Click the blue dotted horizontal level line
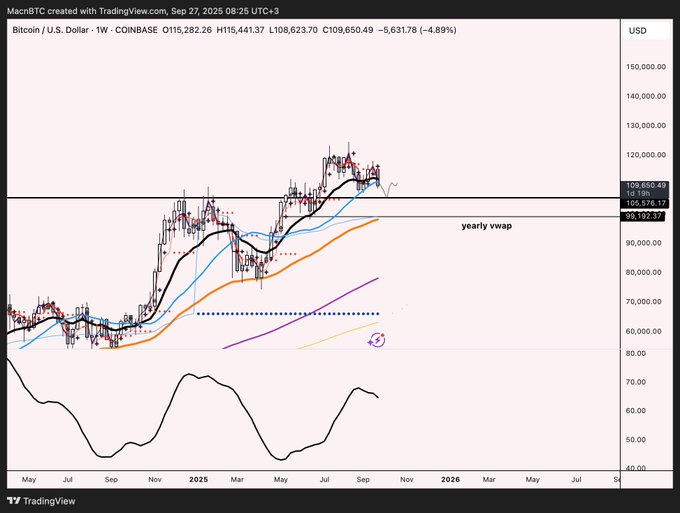Viewport: 680px width, 513px height. (288, 314)
